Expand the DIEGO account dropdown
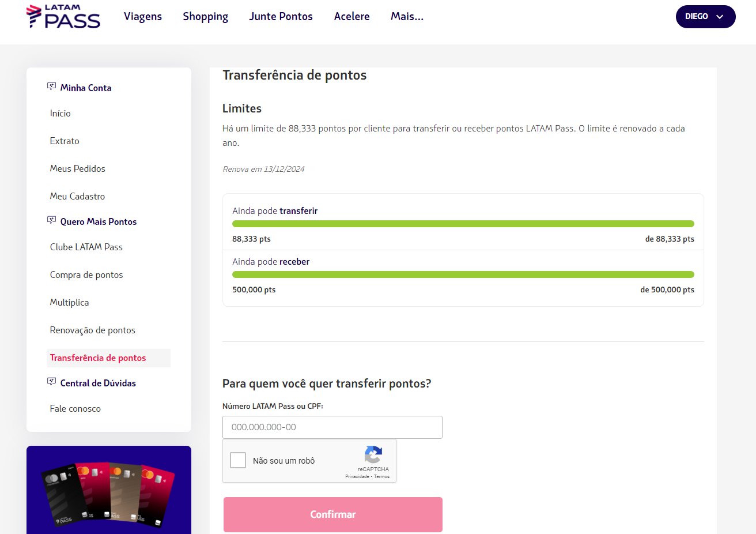 pos(705,17)
